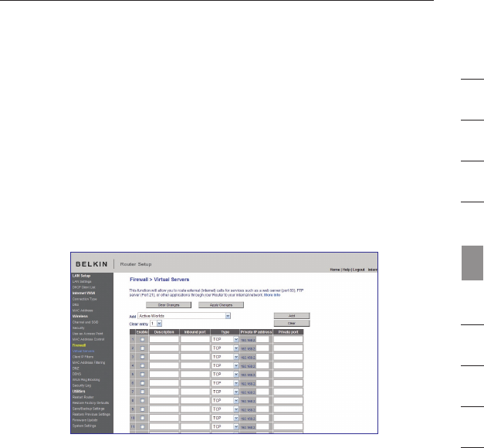The width and height of the screenshot is (484, 448).
Task: Toggle Enable checkbox on row 5
Action: [142, 374]
